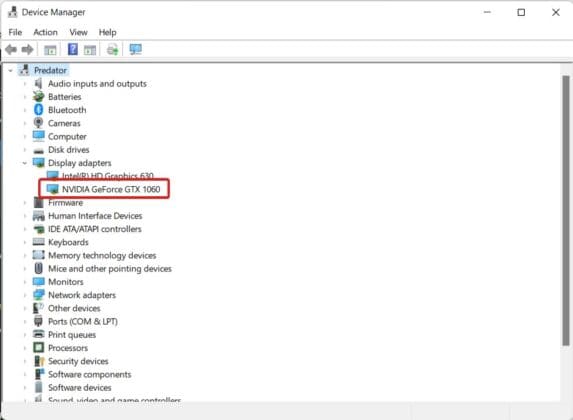Click the Forward arrow toolbar icon
This screenshot has width=573, height=420.
pyautogui.click(x=28, y=49)
